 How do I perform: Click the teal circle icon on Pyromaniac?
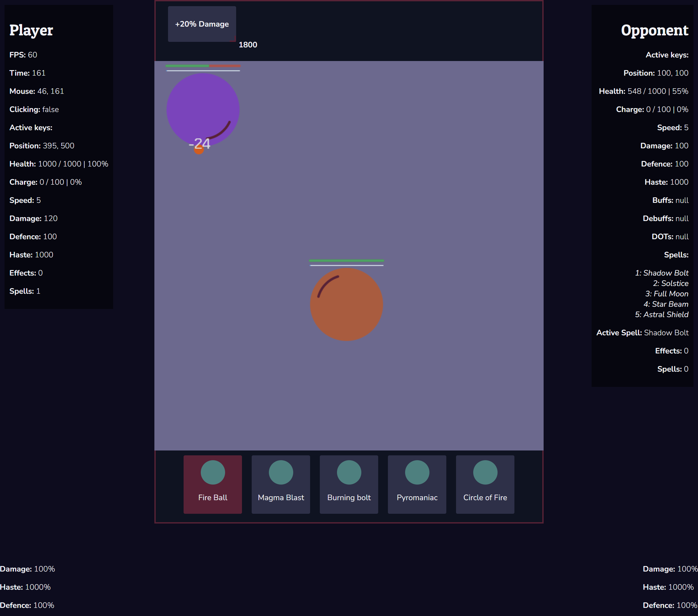click(417, 472)
